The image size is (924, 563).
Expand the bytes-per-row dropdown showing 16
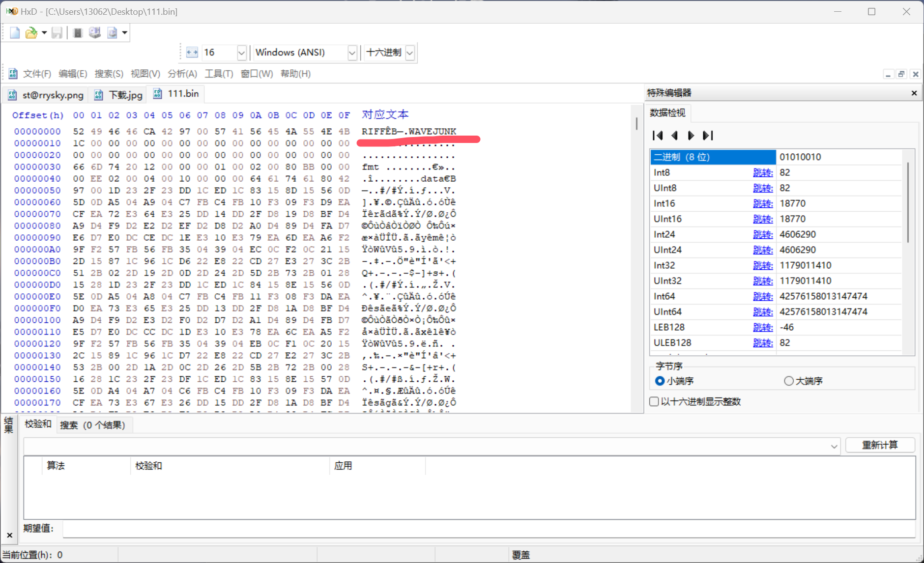point(241,53)
